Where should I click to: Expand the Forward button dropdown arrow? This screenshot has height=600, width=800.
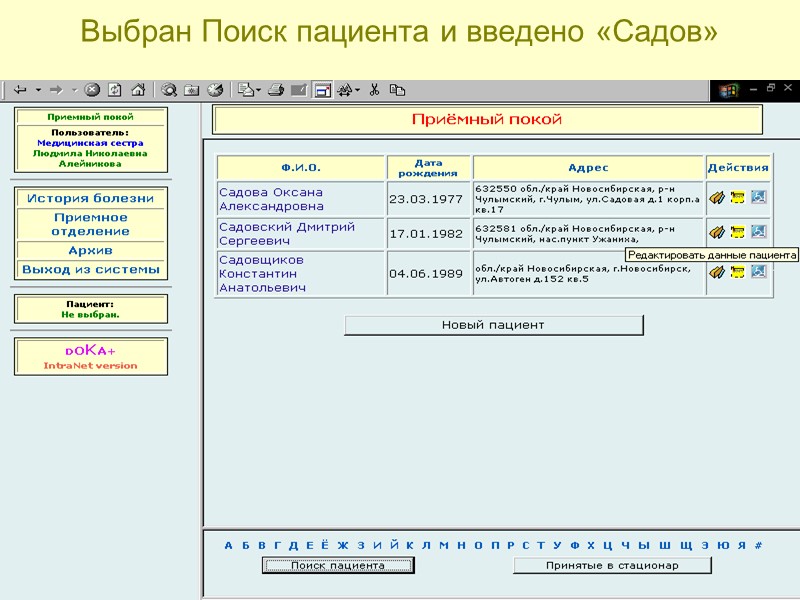coord(73,87)
